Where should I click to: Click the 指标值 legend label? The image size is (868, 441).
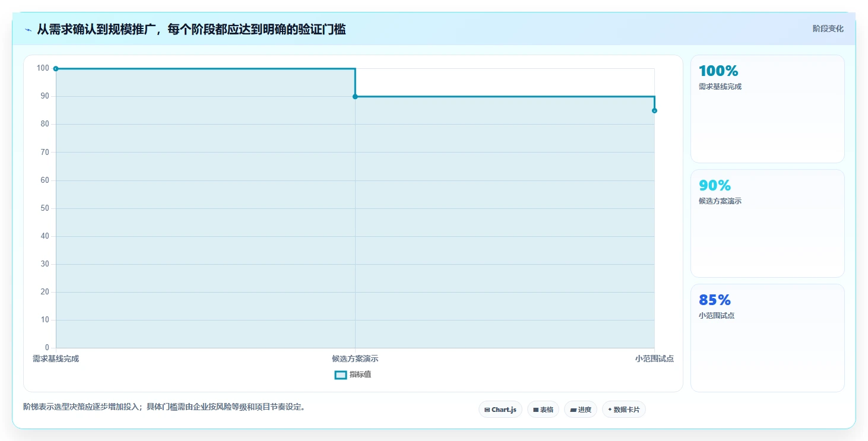pos(360,375)
